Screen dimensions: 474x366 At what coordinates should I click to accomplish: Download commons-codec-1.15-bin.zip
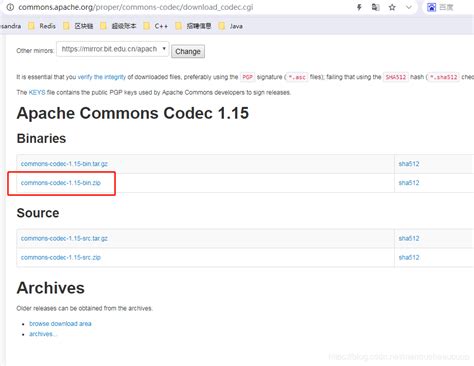pyautogui.click(x=61, y=183)
